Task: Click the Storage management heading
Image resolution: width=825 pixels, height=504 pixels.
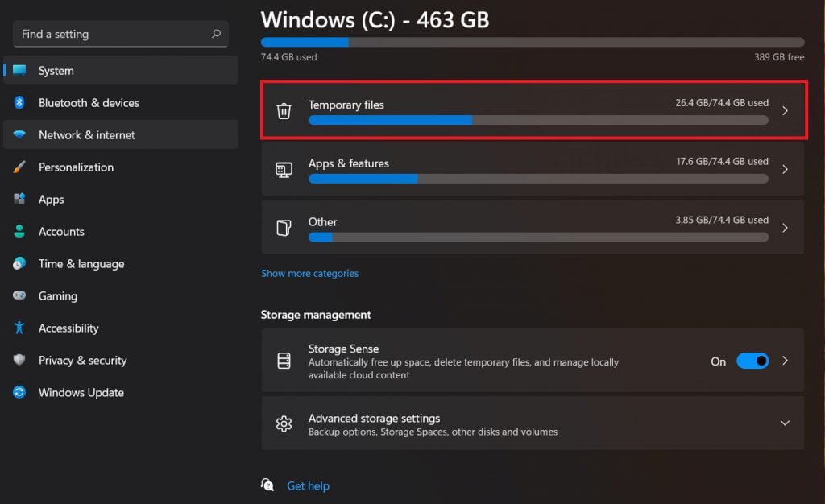Action: point(316,315)
